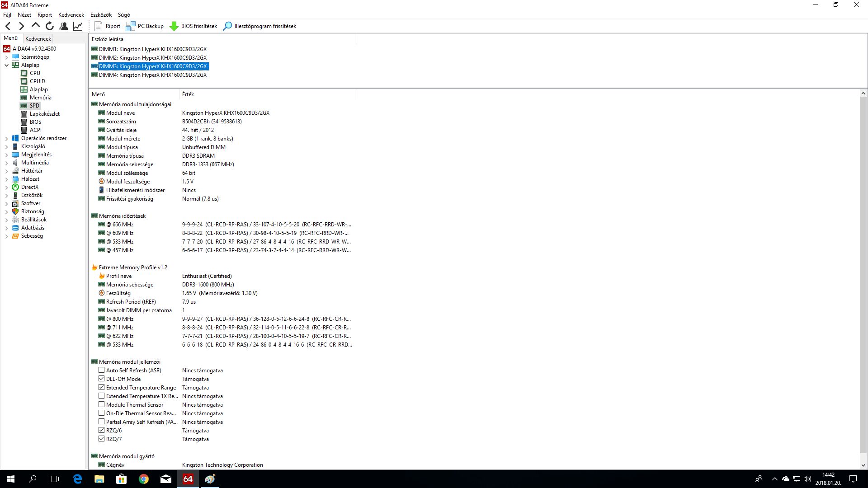Screen dimensions: 868x488
Task: Open the user manage icon in toolbar
Action: [x=64, y=26]
